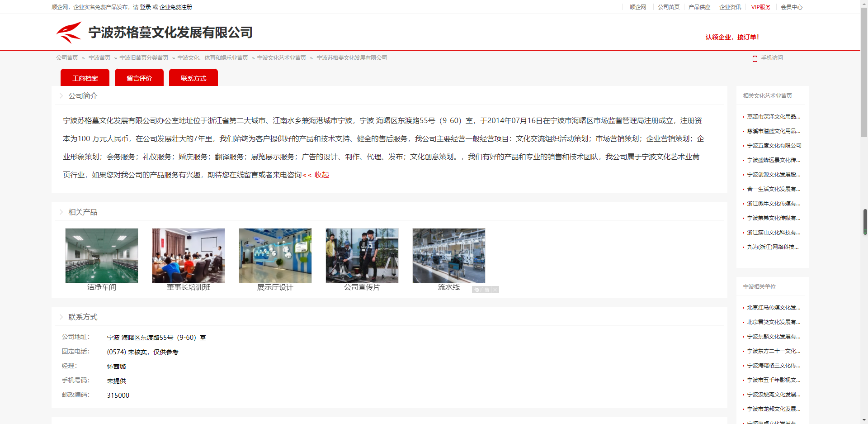Image resolution: width=868 pixels, height=424 pixels.
Task: Click the red bird company logo
Action: (x=69, y=32)
